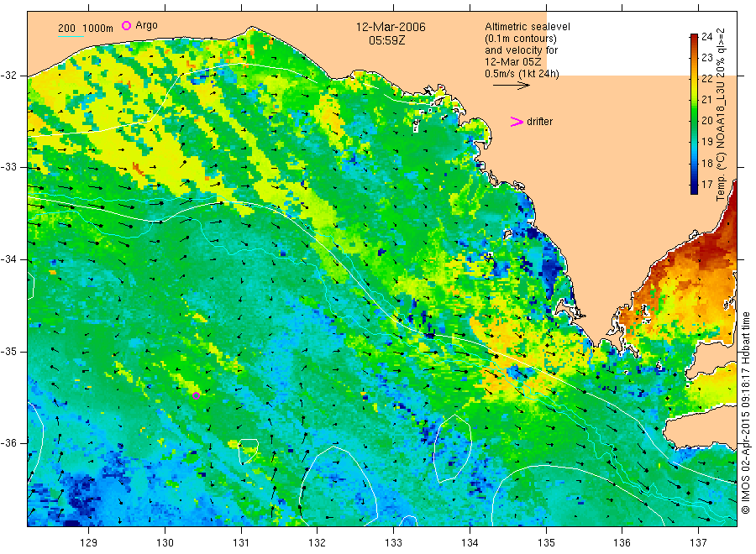Image resolution: width=756 pixels, height=554 pixels.
Task: Click the longitude label 133
Action: pos(393,543)
